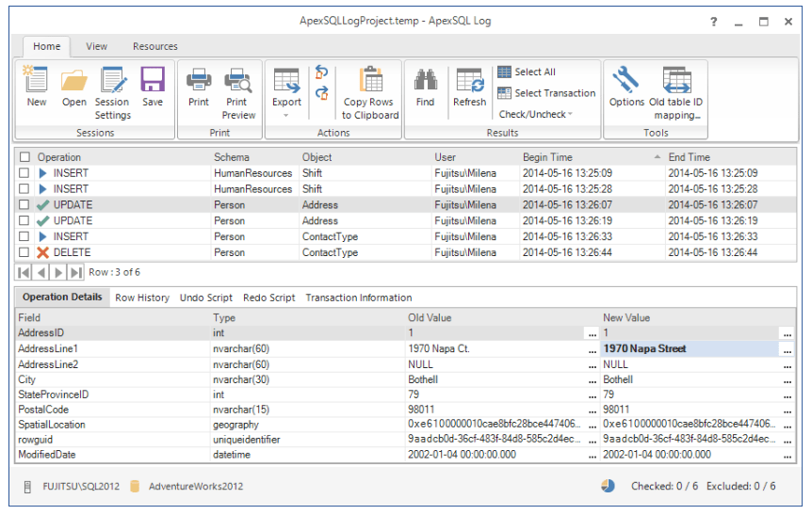812x515 pixels.
Task: Expand AddressLine1 new value ellipsis
Action: pyautogui.click(x=788, y=349)
